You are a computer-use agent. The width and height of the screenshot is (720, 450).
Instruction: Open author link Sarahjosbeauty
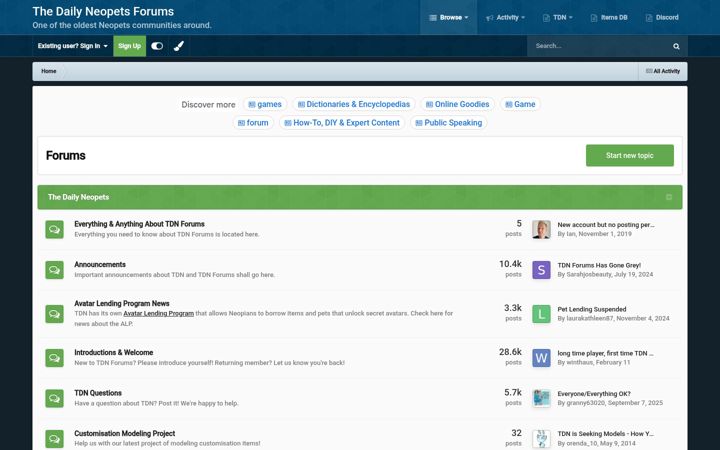589,275
